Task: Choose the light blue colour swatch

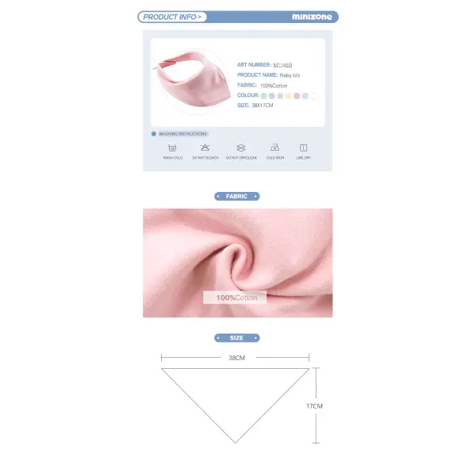Action: 305,96
